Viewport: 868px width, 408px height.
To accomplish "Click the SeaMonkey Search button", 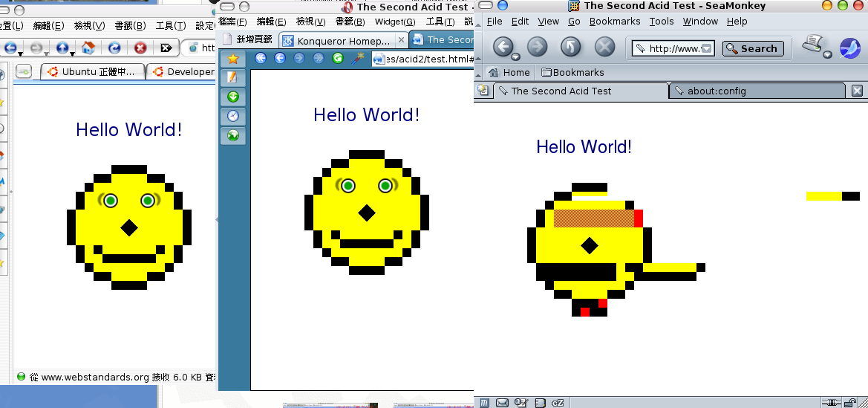I will tap(752, 49).
